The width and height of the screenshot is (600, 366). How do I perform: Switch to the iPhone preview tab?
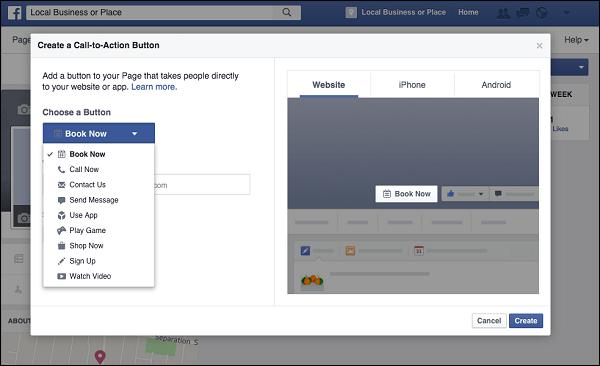(x=412, y=85)
